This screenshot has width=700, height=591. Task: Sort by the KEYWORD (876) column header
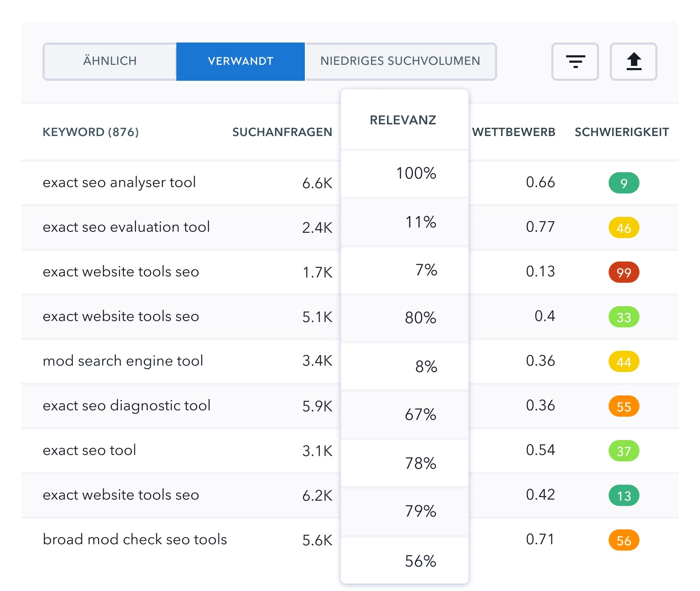[x=91, y=132]
